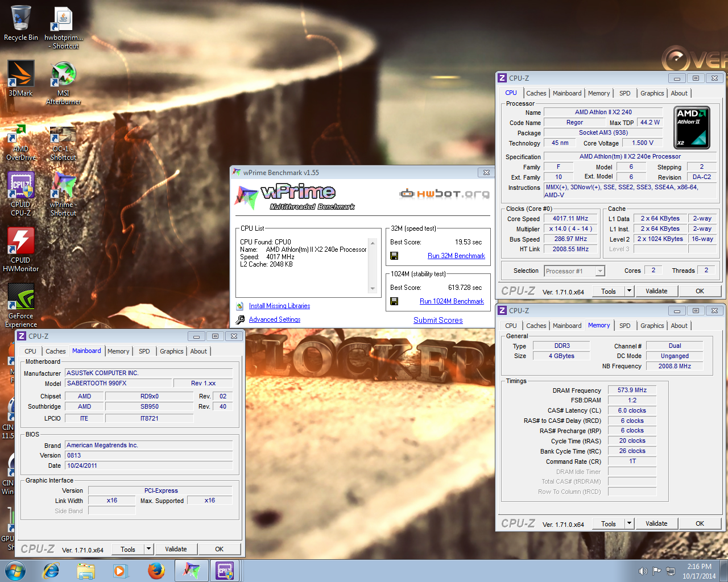Open the Install Missing Libraries link
Viewport: 728px width, 582px height.
(279, 306)
